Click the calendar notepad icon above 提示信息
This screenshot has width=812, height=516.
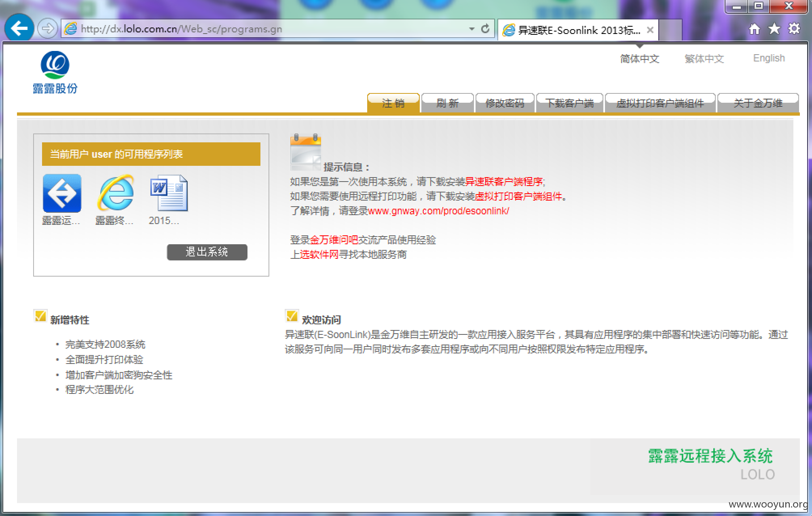306,152
